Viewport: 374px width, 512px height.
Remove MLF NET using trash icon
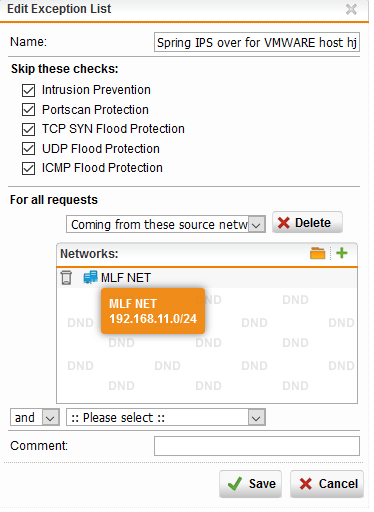[x=66, y=278]
